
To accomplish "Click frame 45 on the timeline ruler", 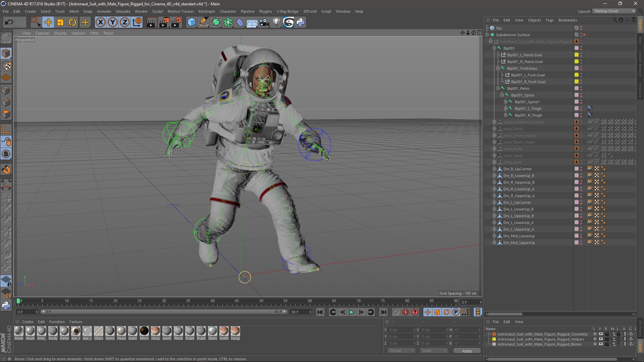I will [237, 302].
